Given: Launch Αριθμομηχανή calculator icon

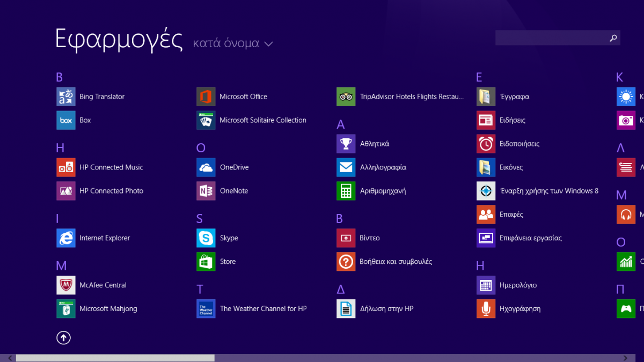Looking at the screenshot, I should click(x=346, y=191).
